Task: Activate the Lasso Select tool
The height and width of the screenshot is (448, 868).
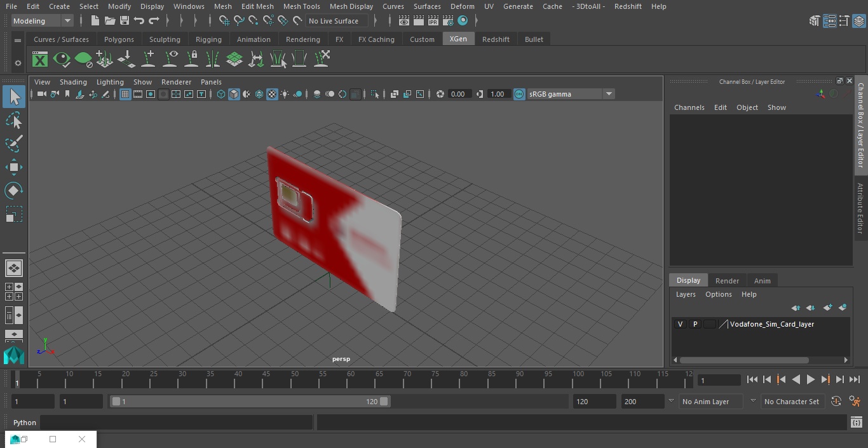Action: pos(14,121)
